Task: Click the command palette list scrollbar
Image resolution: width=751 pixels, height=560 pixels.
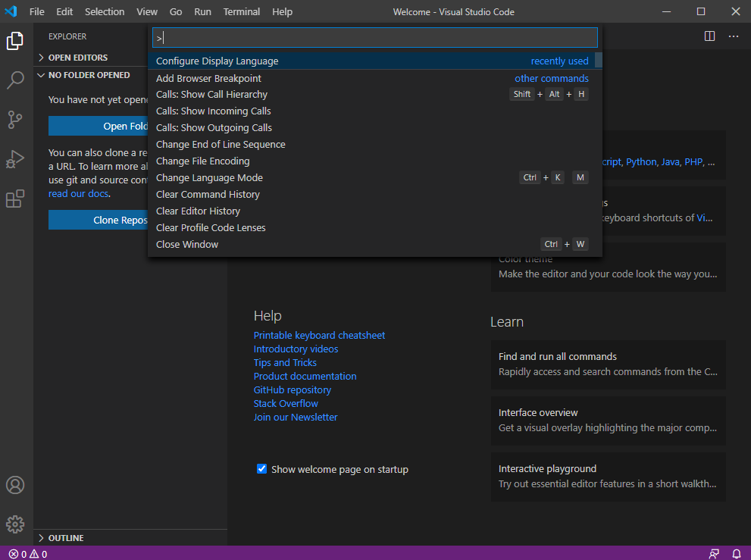Action: pyautogui.click(x=598, y=60)
